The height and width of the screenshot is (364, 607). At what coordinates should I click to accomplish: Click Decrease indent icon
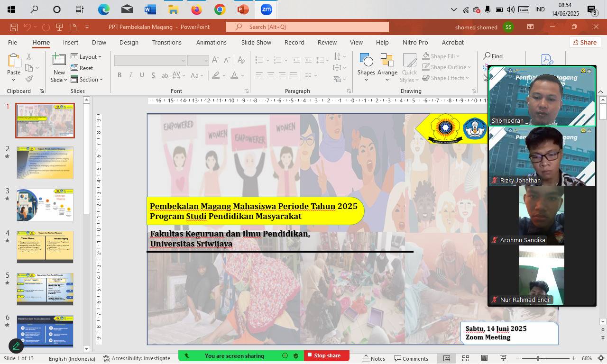coord(297,60)
